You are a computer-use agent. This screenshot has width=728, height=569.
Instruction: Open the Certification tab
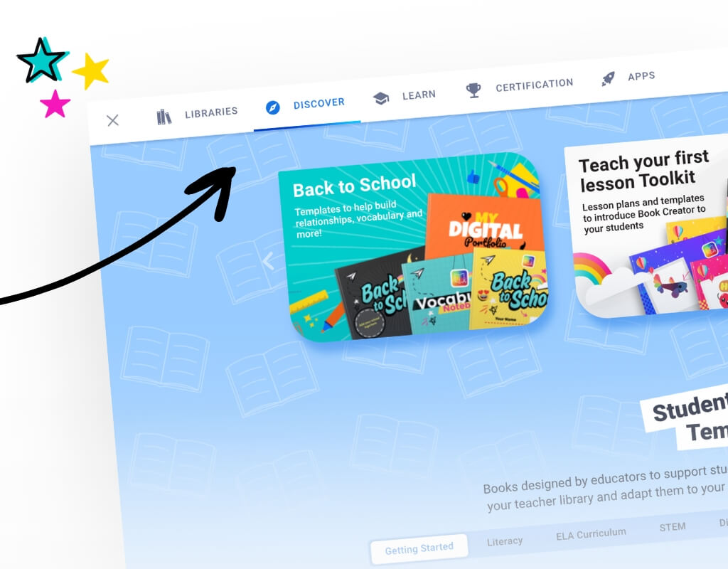coord(520,86)
